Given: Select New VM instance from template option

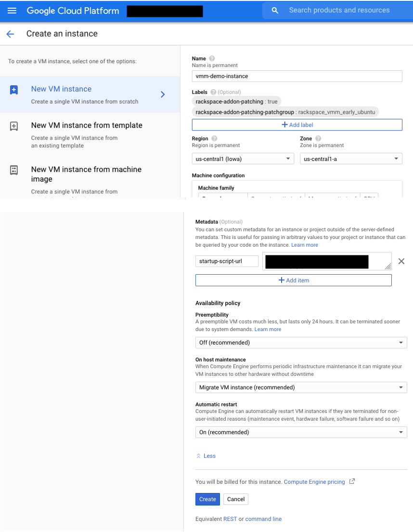Looking at the screenshot, I should tap(87, 125).
